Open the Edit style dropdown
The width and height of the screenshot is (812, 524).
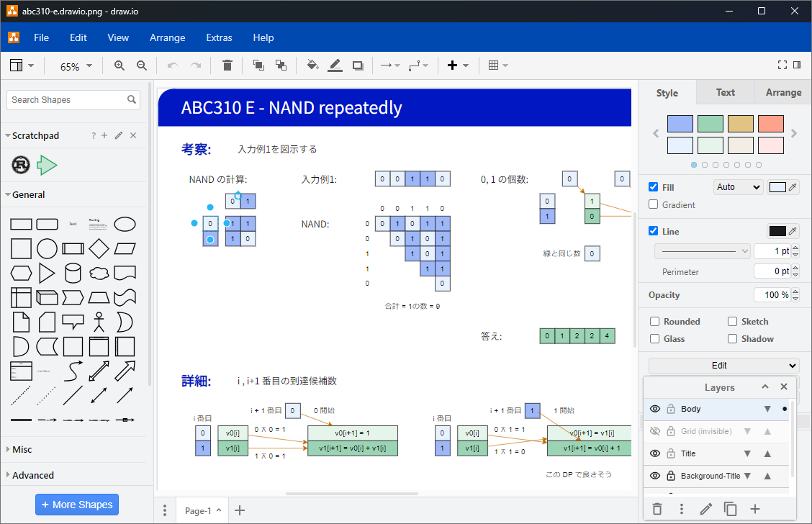click(x=723, y=366)
